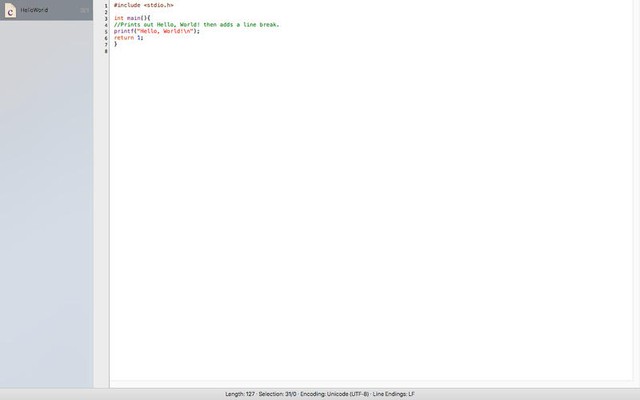Click the horizontal scrollbar track below the editor
Screen dimensions: 640x400
tap(370, 383)
